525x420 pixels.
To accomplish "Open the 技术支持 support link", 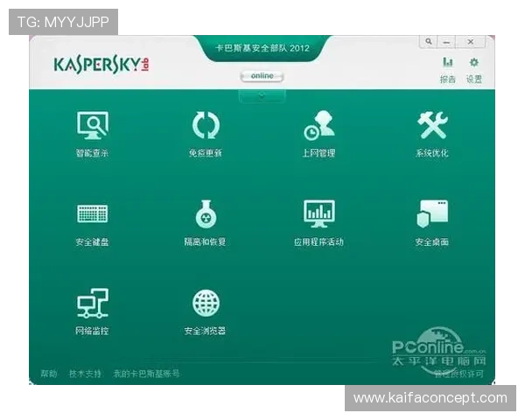I will pos(85,374).
